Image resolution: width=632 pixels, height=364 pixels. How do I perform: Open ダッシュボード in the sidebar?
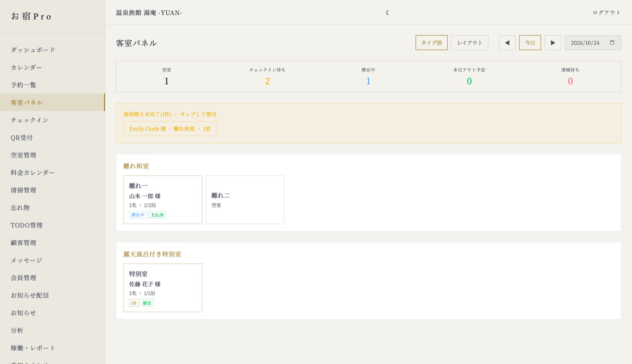coord(53,50)
